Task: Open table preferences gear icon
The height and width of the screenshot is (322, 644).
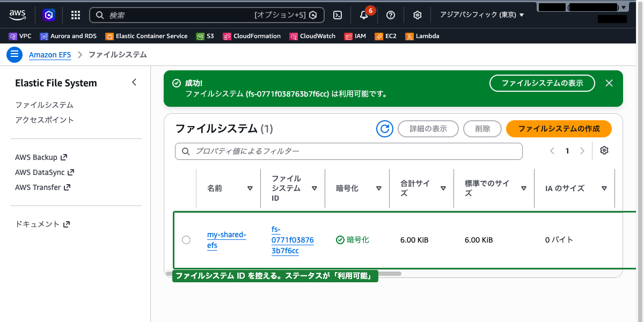Action: 604,151
